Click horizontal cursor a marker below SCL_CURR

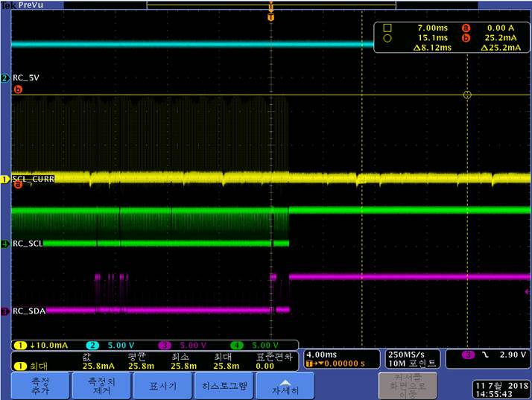point(18,185)
